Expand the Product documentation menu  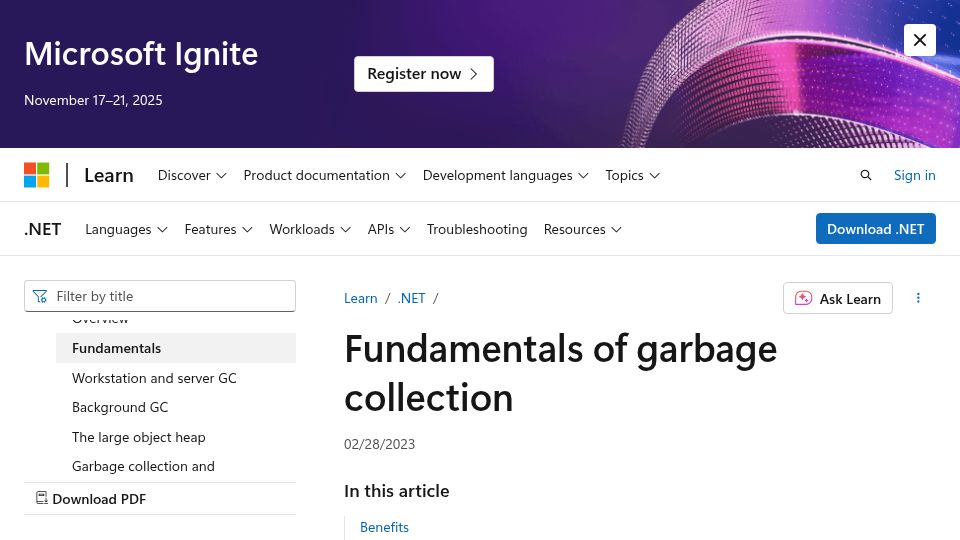tap(324, 175)
